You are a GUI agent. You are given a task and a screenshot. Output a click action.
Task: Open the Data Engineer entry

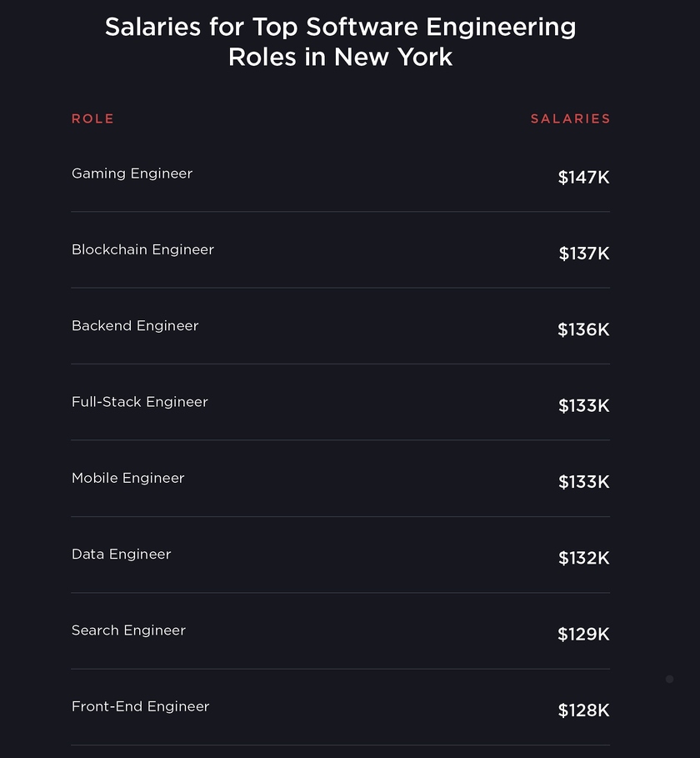click(x=121, y=554)
